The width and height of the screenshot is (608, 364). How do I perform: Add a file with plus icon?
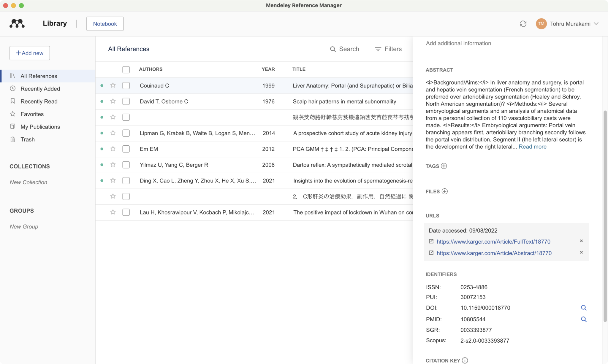point(445,191)
